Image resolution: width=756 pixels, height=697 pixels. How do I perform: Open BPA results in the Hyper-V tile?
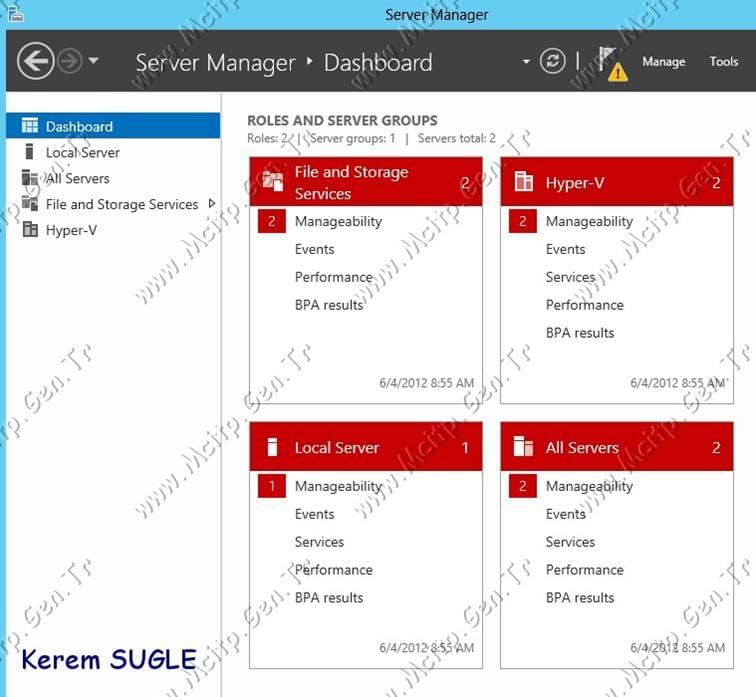tap(580, 333)
